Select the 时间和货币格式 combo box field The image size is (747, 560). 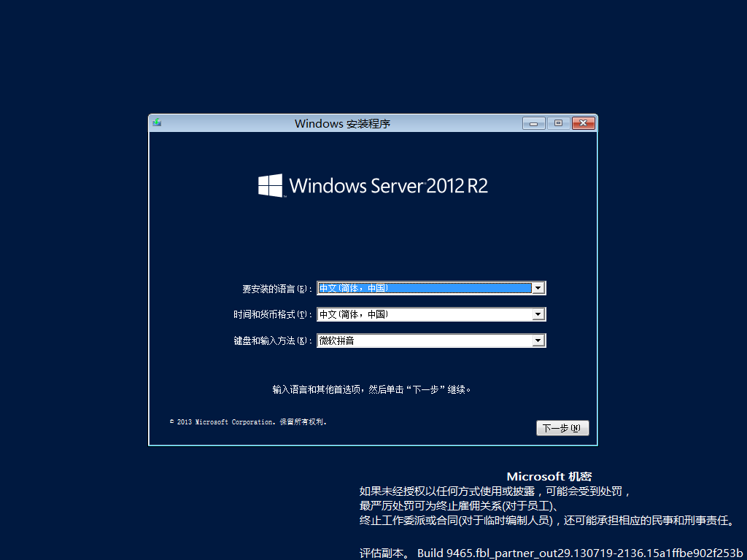(431, 314)
